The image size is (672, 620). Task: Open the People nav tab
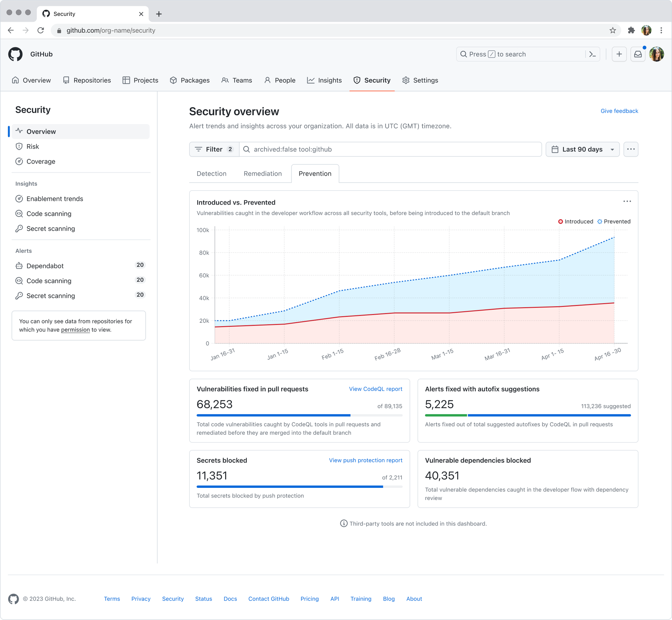[280, 80]
